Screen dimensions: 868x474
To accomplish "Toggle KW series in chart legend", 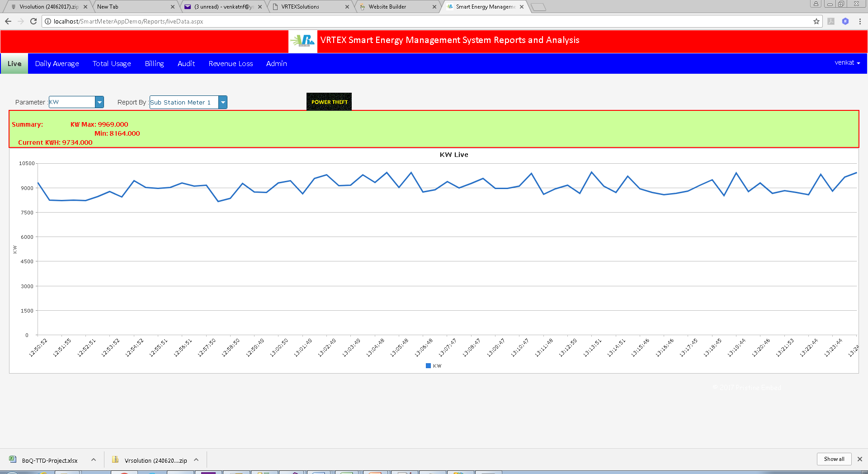I will tap(433, 366).
